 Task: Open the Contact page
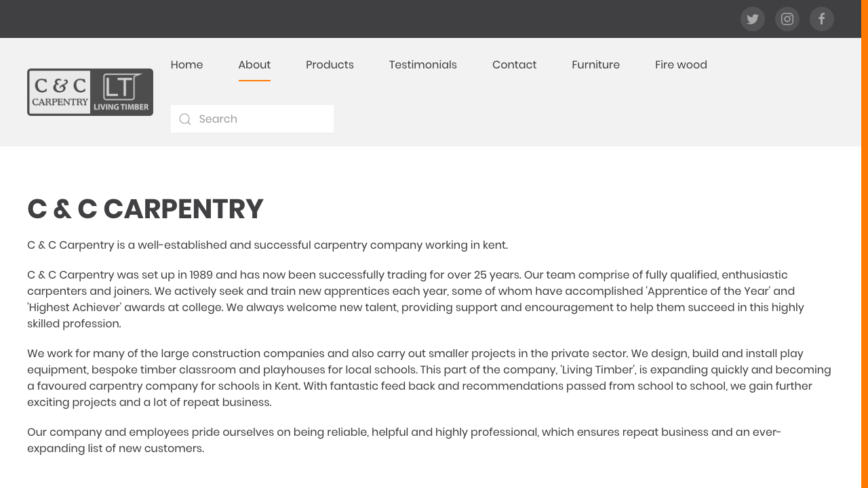click(x=514, y=64)
